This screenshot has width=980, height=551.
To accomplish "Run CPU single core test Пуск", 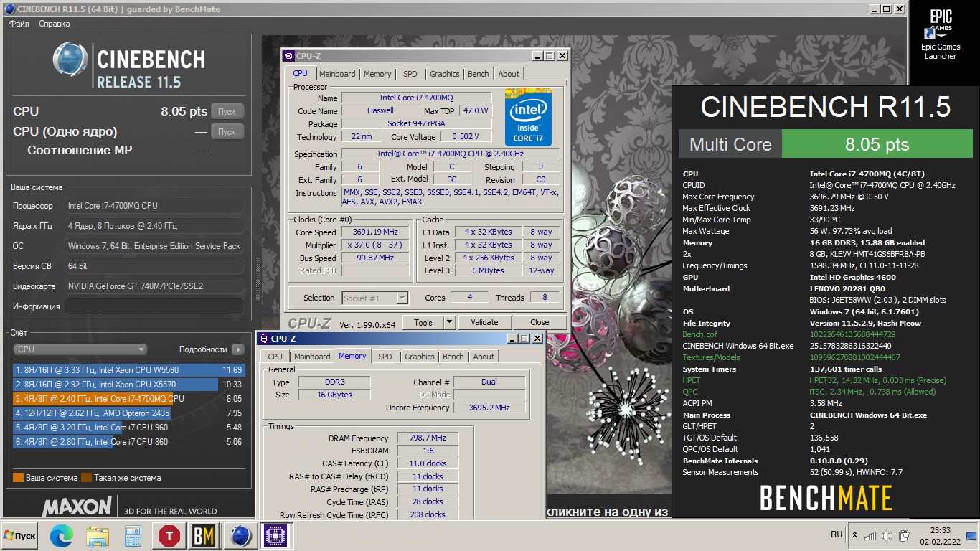I will (x=227, y=132).
